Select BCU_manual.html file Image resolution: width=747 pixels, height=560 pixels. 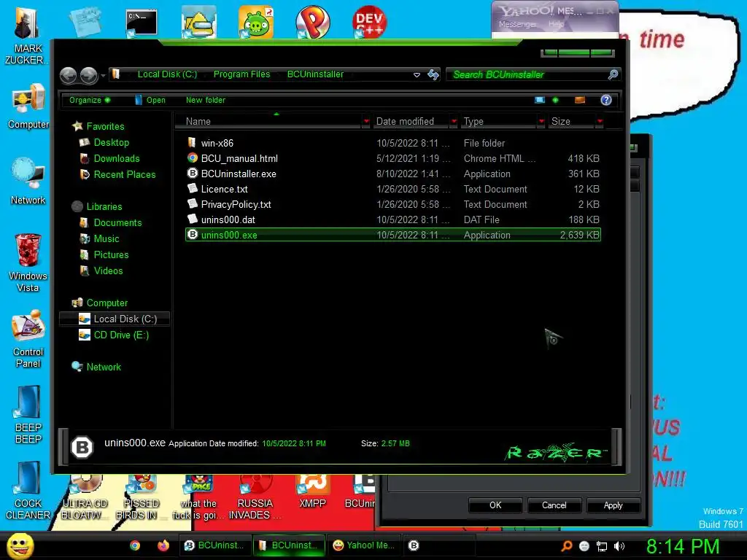tap(393, 158)
